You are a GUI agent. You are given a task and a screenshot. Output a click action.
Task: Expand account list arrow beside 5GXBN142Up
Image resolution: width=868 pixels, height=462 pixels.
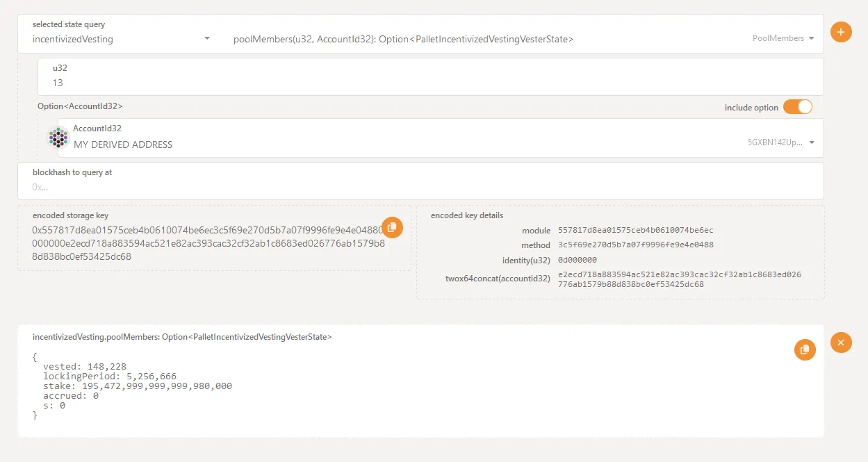(811, 142)
